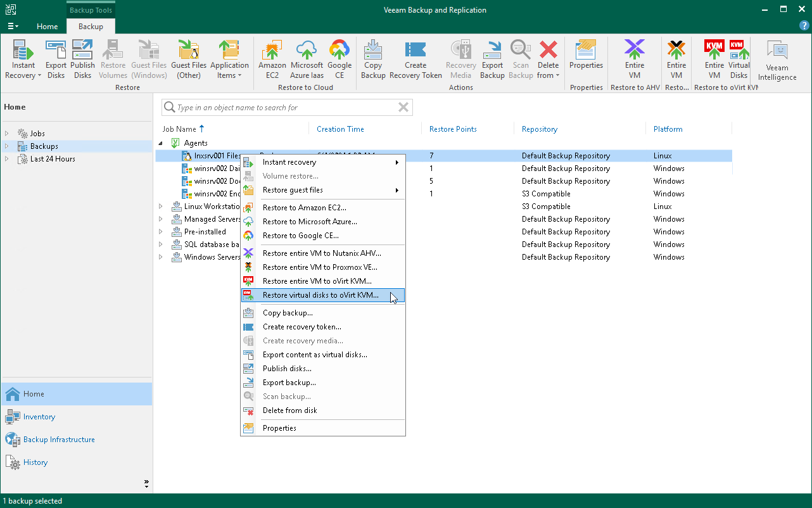Click Entire VM under Restore to AHV
The height and width of the screenshot is (508, 812).
pyautogui.click(x=634, y=57)
